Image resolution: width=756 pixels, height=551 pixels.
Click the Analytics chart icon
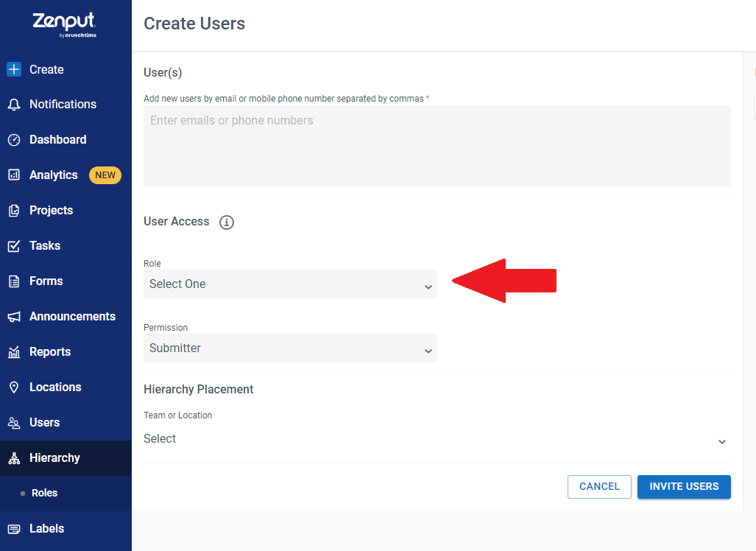click(x=14, y=175)
